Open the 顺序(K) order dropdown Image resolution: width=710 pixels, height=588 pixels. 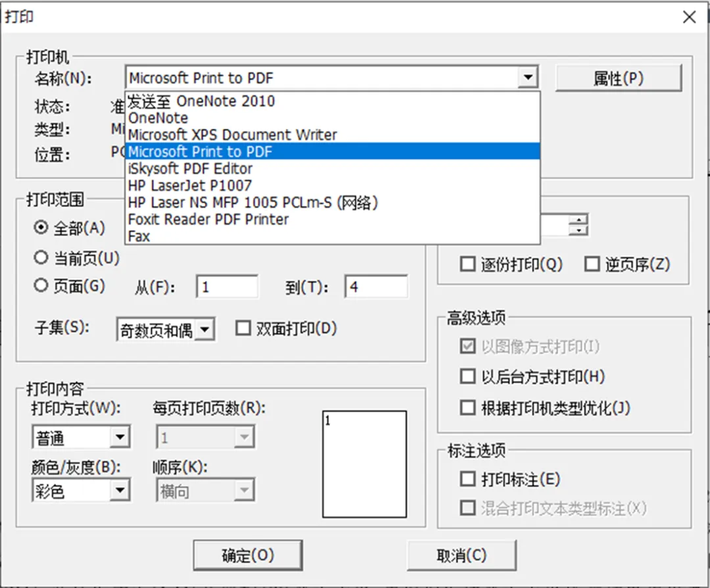point(206,490)
